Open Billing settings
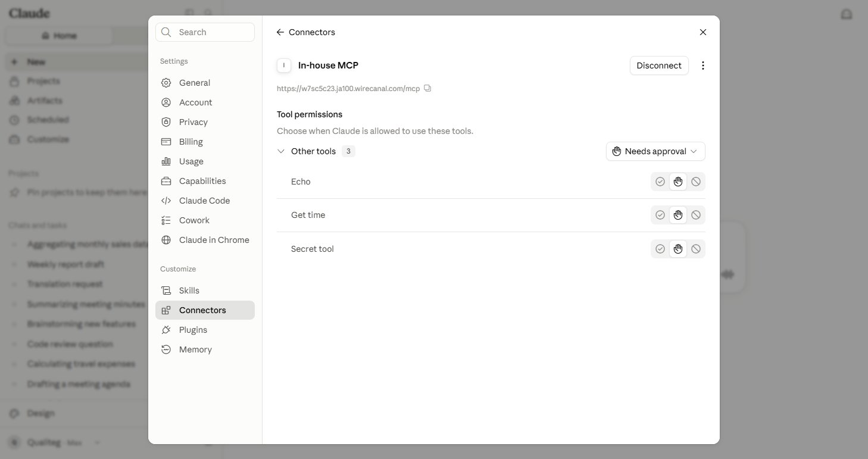This screenshot has height=459, width=868. click(205, 142)
